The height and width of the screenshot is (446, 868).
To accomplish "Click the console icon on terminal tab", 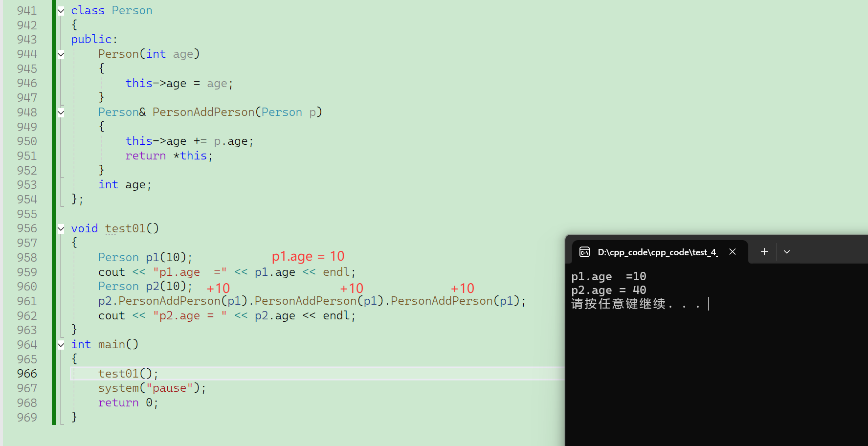I will coord(585,252).
